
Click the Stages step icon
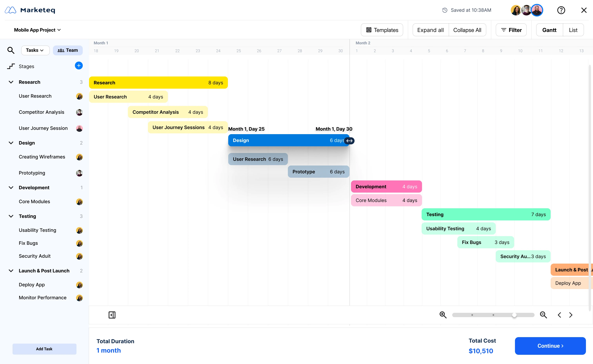click(11, 66)
